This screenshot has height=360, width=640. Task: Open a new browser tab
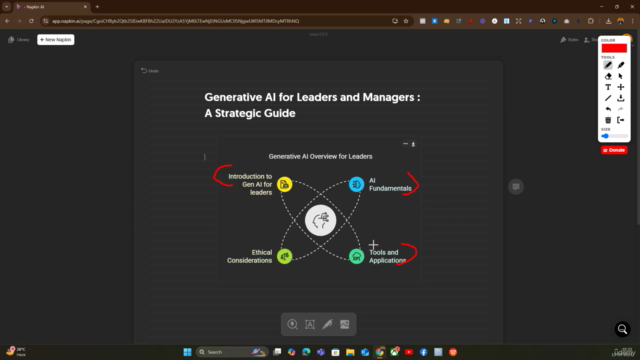(x=97, y=7)
